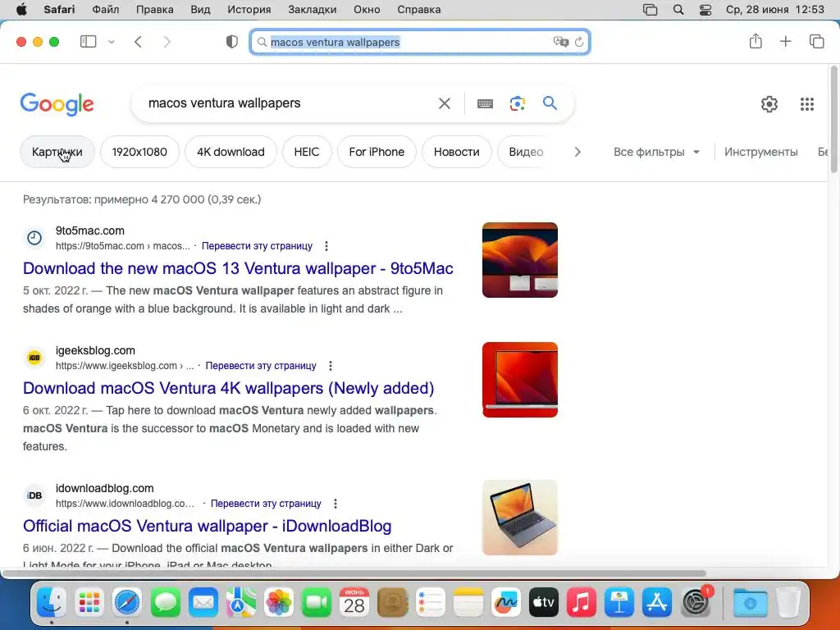This screenshot has height=630, width=840.
Task: Reload the page with the refresh icon
Action: (579, 42)
